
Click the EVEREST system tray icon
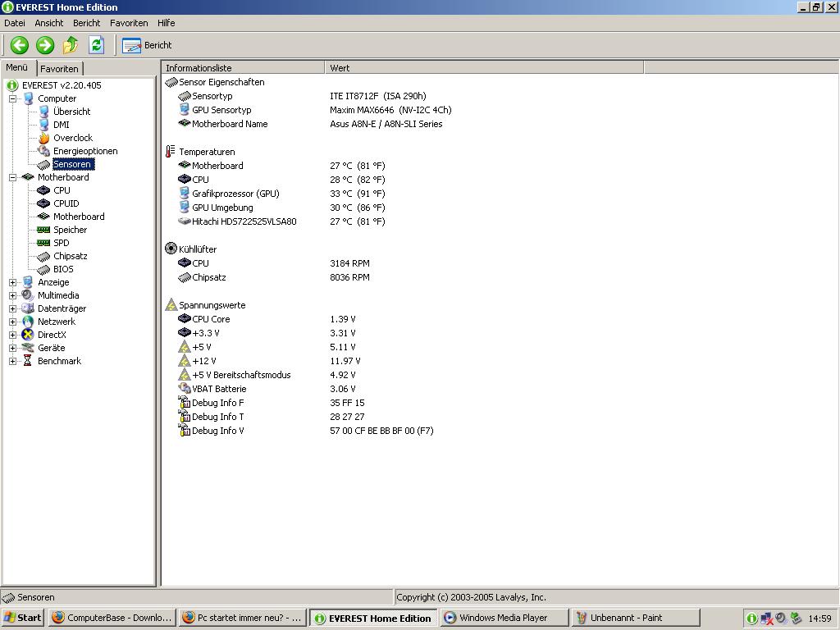(x=752, y=619)
